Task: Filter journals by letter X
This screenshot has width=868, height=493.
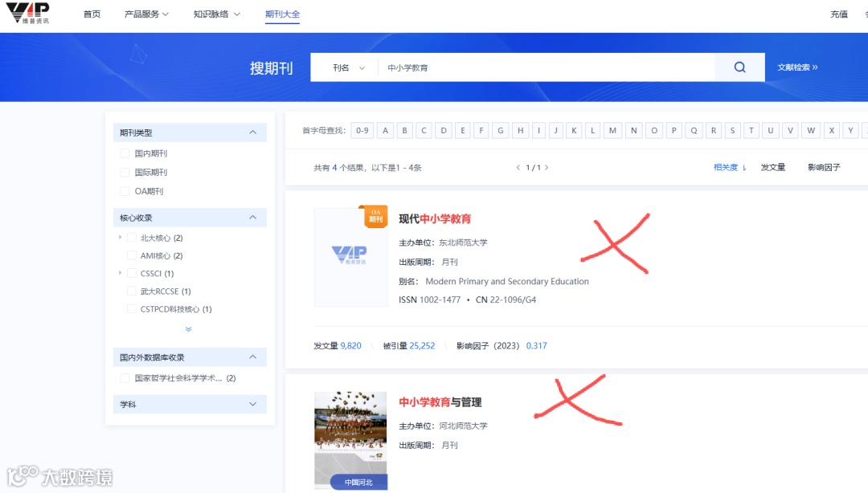Action: (832, 131)
